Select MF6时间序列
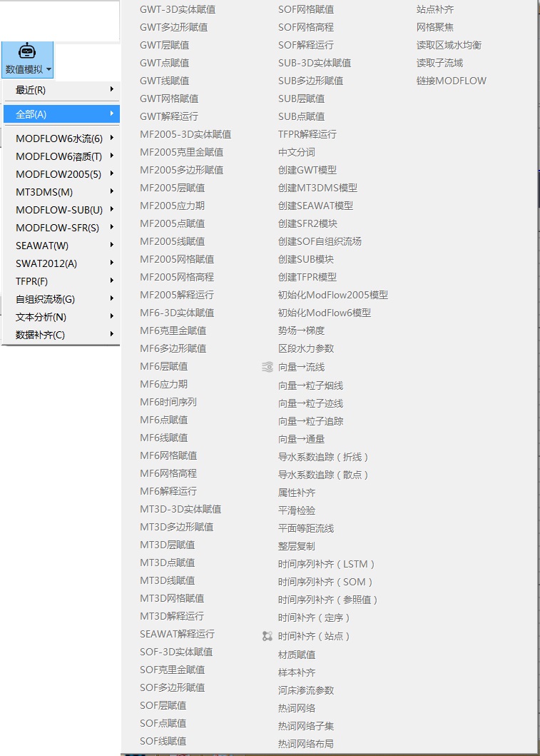540x756 pixels. [168, 402]
